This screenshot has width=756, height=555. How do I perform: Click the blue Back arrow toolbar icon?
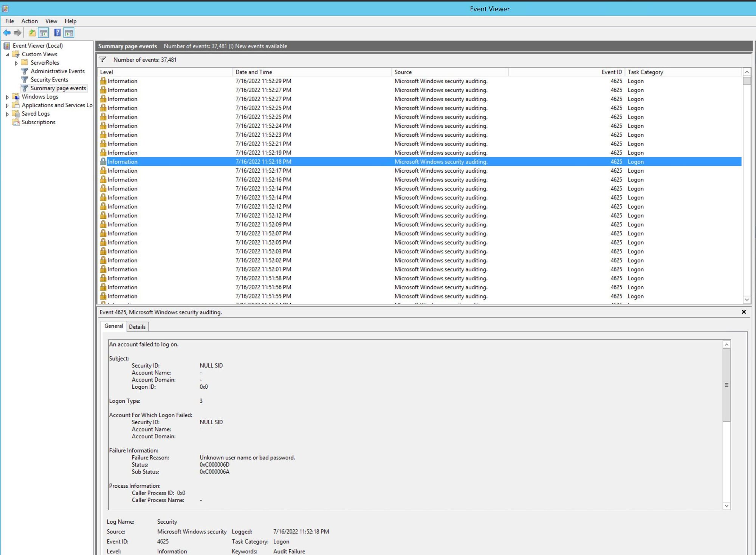pyautogui.click(x=7, y=33)
